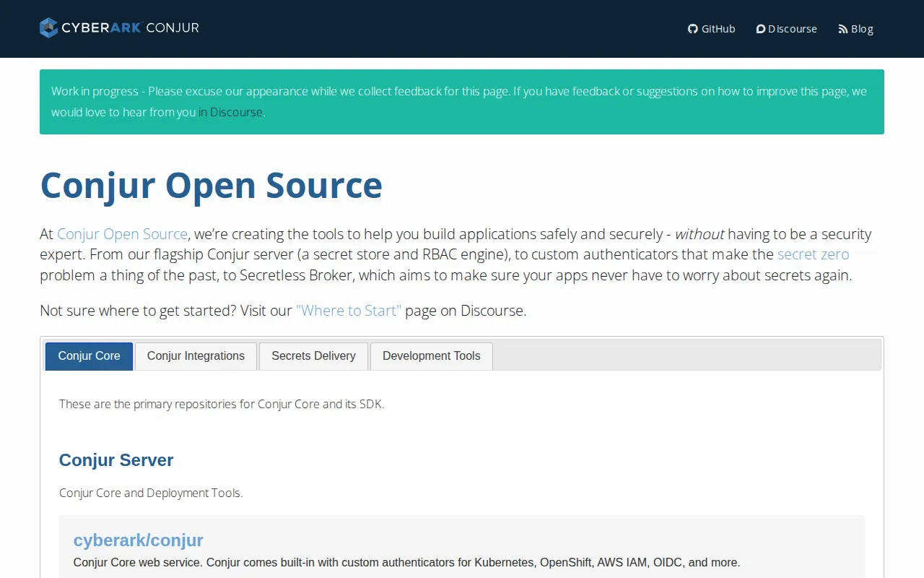924x578 pixels.
Task: Click the GitHub octocat icon in header
Action: (693, 29)
